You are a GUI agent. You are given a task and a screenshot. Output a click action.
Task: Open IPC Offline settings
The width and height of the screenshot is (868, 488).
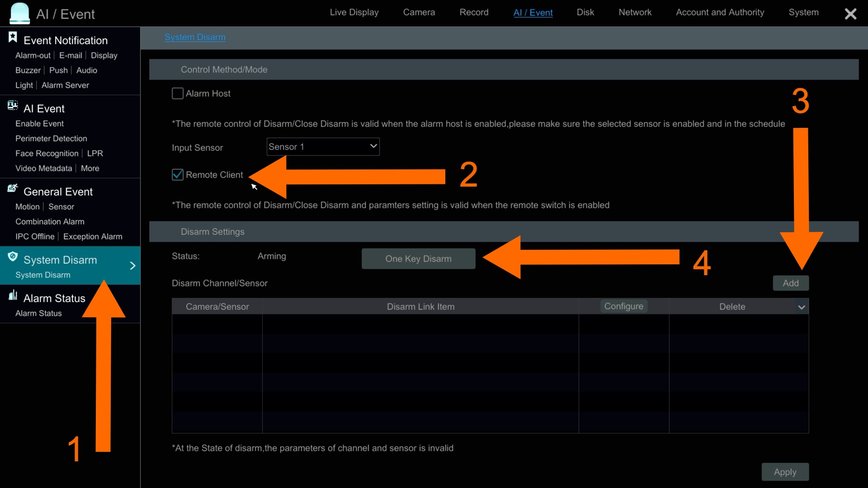(35, 237)
